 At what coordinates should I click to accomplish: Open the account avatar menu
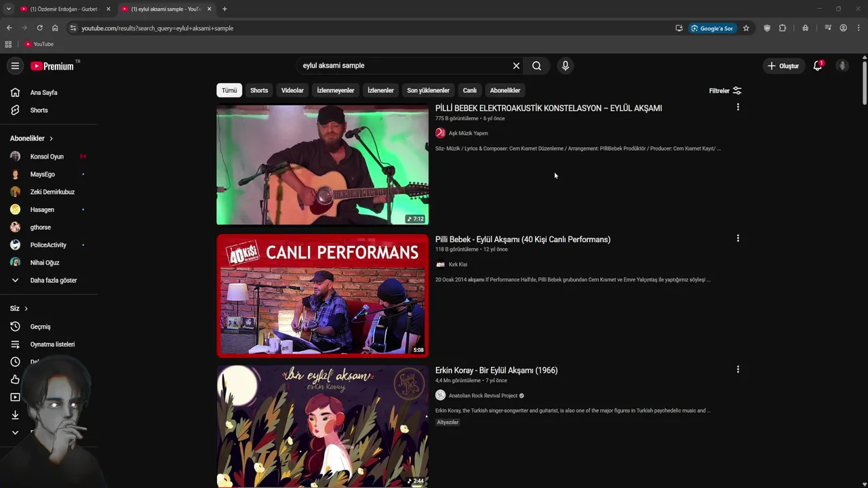842,66
